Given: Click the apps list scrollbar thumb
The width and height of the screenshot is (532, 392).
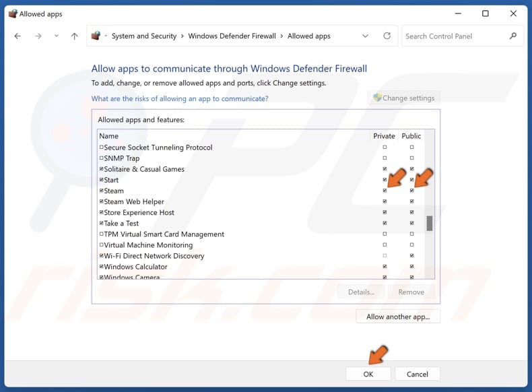Looking at the screenshot, I should pyautogui.click(x=429, y=224).
